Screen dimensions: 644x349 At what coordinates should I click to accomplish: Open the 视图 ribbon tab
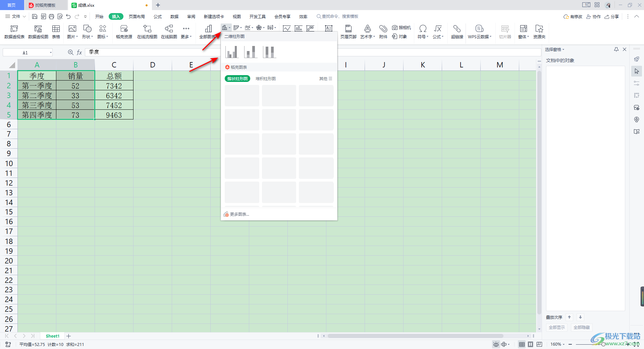[x=237, y=16]
